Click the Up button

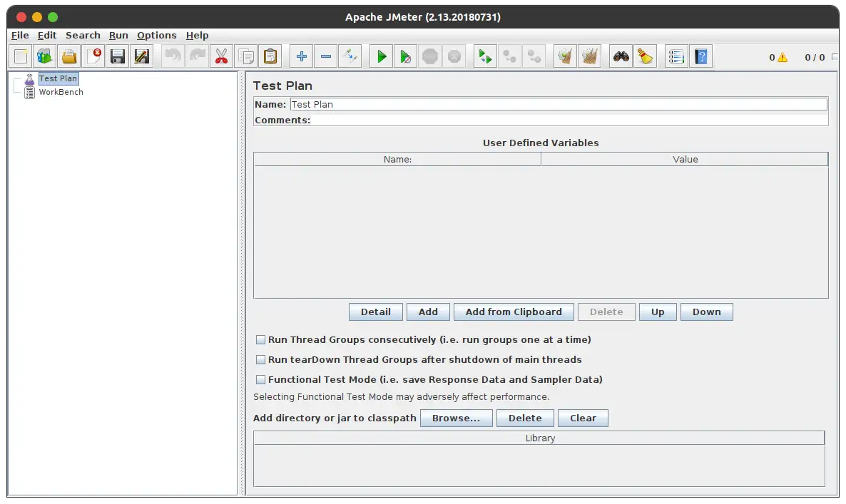658,312
